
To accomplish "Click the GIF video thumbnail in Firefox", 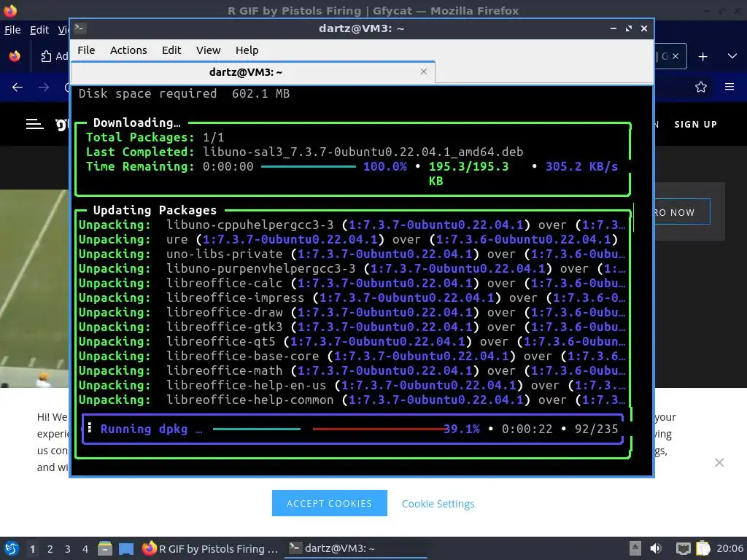I will click(x=34, y=289).
